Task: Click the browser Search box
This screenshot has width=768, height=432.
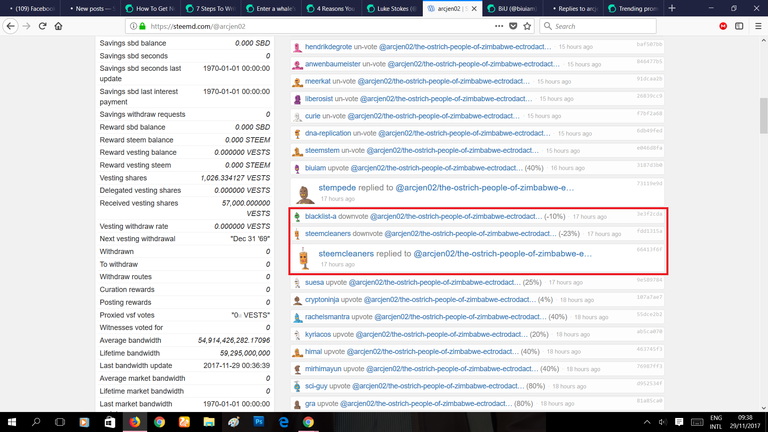Action: point(598,26)
